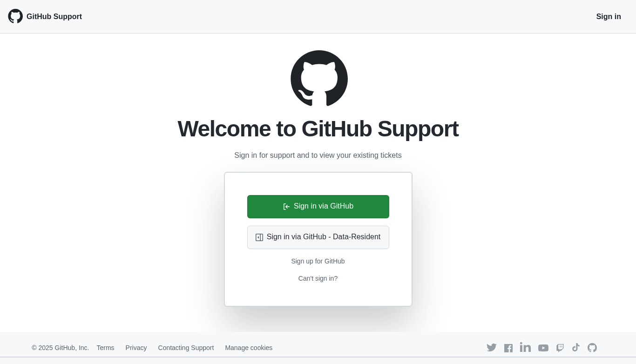636x364 pixels.
Task: Follow the Can't sign in? link
Action: [x=318, y=278]
